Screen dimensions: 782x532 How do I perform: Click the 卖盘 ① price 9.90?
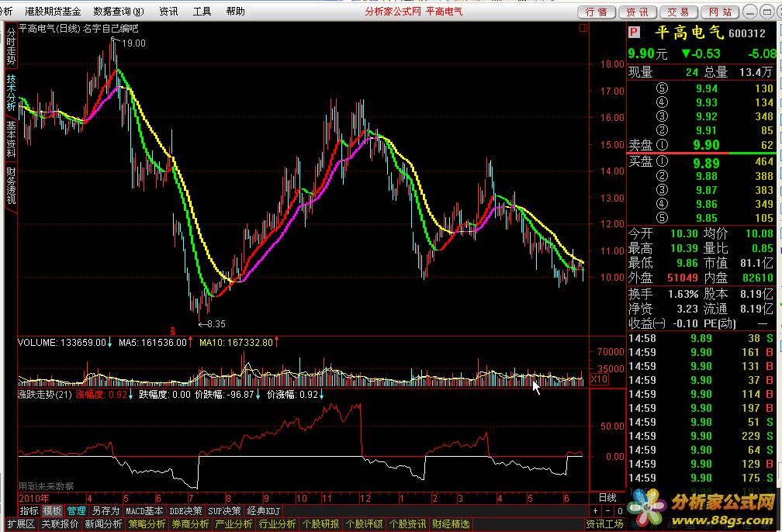(706, 145)
